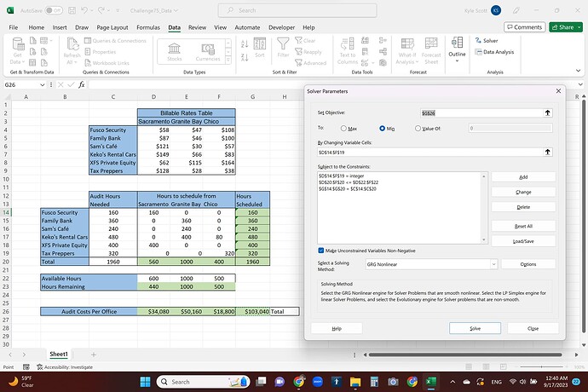The height and width of the screenshot is (392, 588).
Task: Open the Name Box dropdown arrow
Action: [x=43, y=84]
